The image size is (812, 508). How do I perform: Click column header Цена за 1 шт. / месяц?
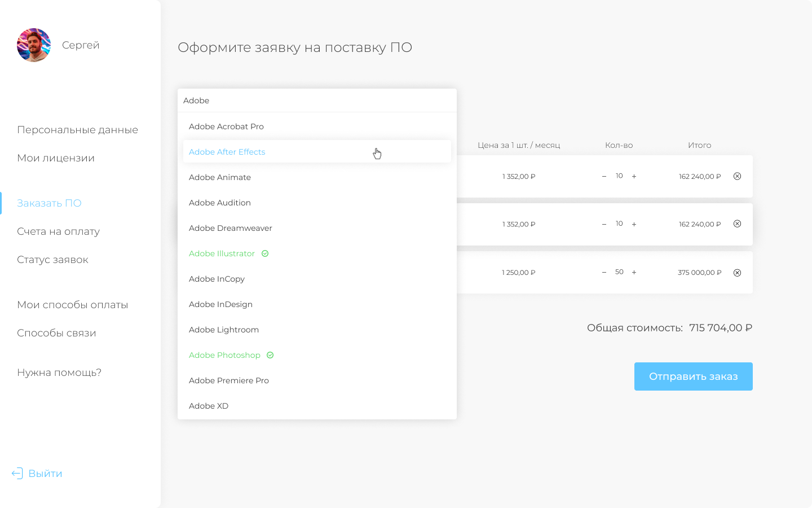519,145
